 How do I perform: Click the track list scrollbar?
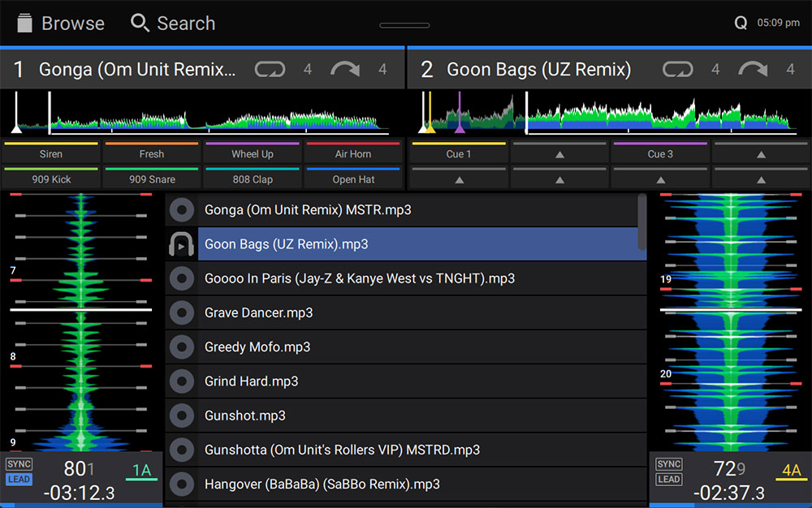coord(642,221)
